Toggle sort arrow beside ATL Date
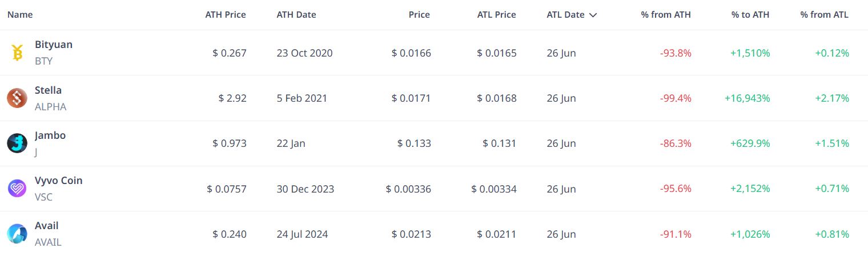This screenshot has width=868, height=256. click(x=593, y=15)
